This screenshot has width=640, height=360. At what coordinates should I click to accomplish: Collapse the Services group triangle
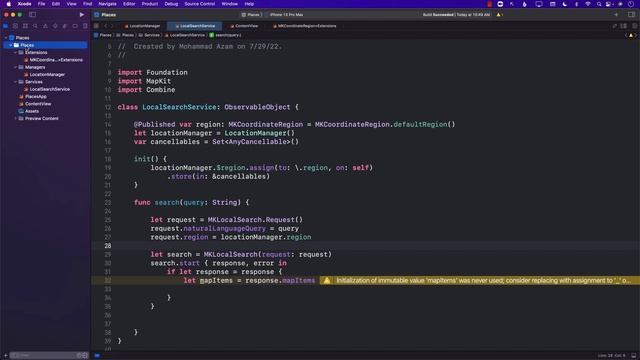tap(16, 82)
